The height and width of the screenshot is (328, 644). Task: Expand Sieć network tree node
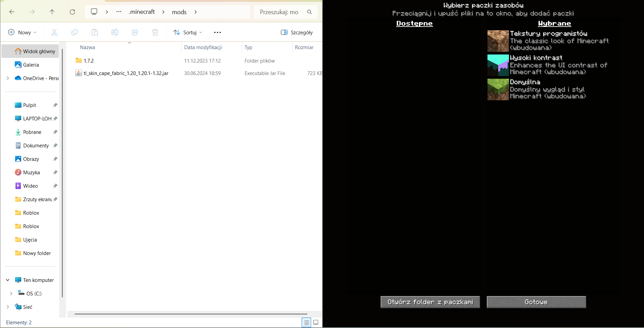click(8, 307)
